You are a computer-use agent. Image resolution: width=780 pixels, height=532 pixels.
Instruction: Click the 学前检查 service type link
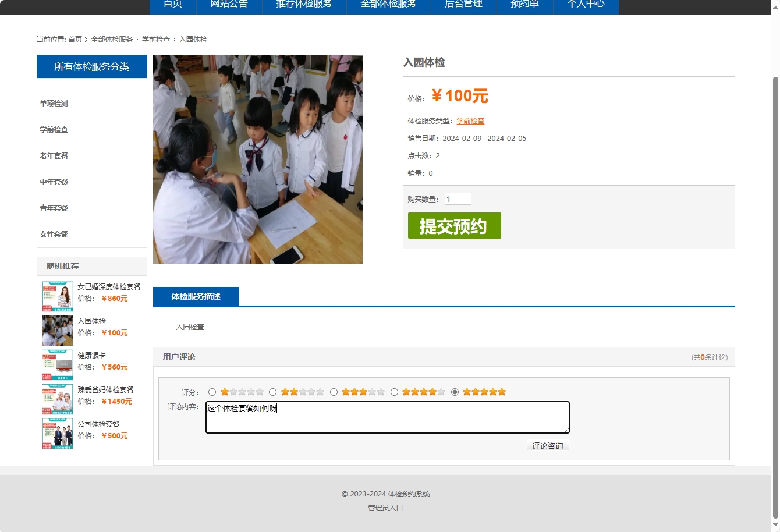tap(470, 120)
